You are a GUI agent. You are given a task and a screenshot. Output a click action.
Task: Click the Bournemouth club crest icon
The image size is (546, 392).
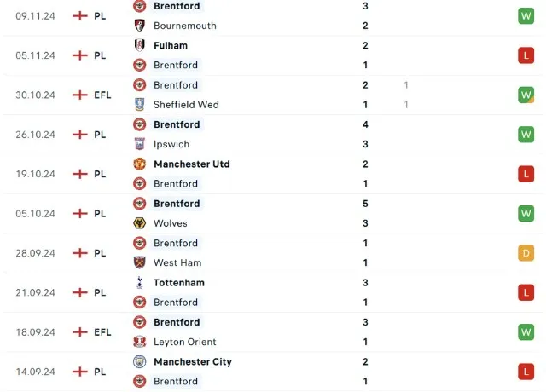click(140, 26)
